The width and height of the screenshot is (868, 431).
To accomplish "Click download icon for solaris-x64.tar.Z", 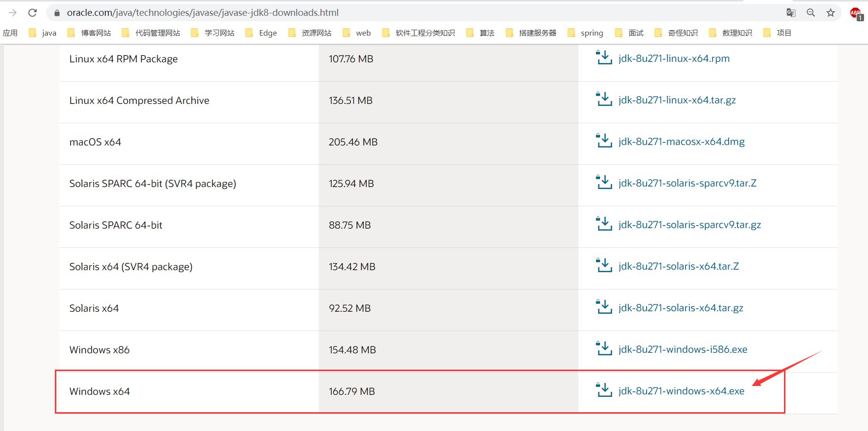I will pyautogui.click(x=604, y=265).
